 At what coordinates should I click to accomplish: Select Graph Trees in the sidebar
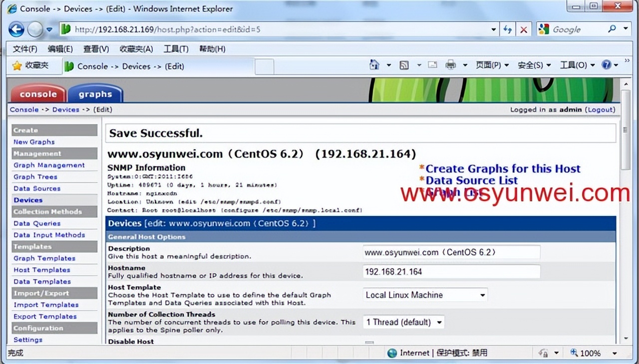(35, 177)
